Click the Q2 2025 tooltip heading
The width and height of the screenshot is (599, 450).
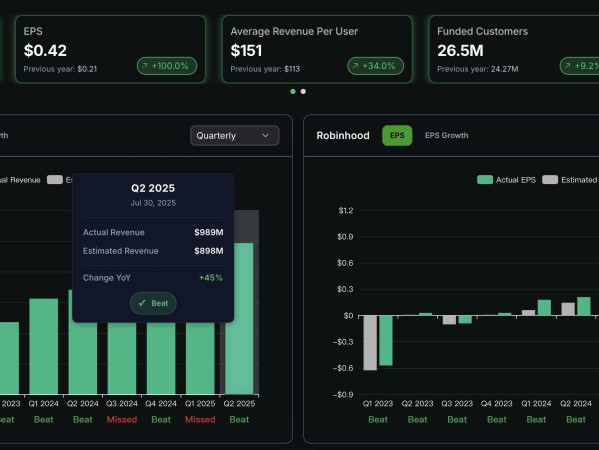pyautogui.click(x=153, y=188)
